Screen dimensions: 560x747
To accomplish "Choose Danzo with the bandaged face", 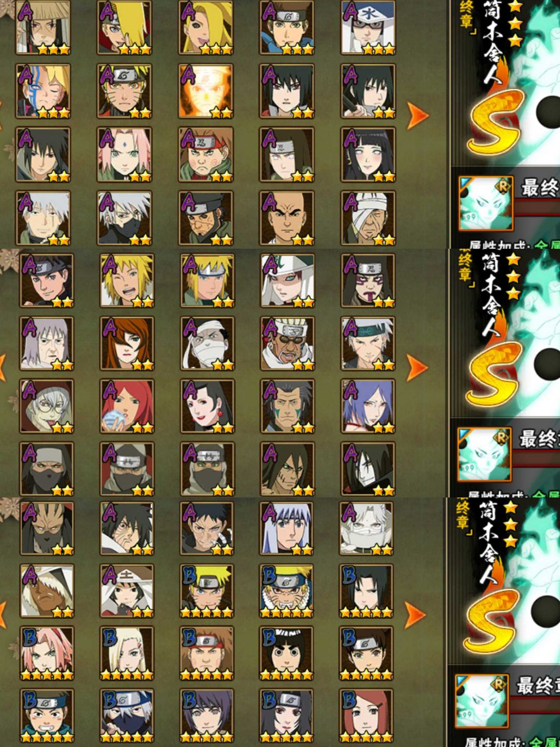I will click(368, 218).
